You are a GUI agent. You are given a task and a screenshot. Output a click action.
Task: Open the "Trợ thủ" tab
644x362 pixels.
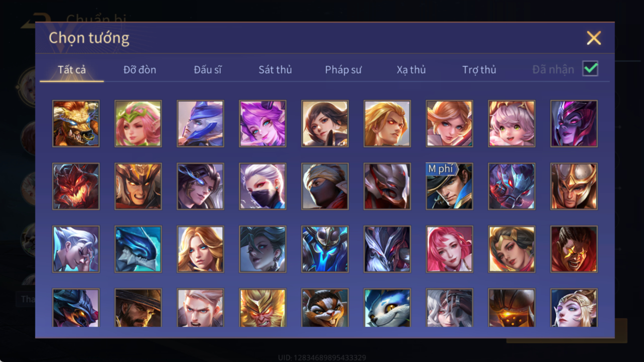tap(479, 70)
